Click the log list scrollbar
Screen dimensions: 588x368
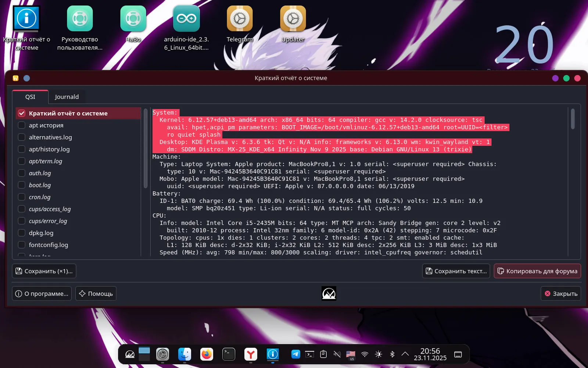(x=146, y=148)
